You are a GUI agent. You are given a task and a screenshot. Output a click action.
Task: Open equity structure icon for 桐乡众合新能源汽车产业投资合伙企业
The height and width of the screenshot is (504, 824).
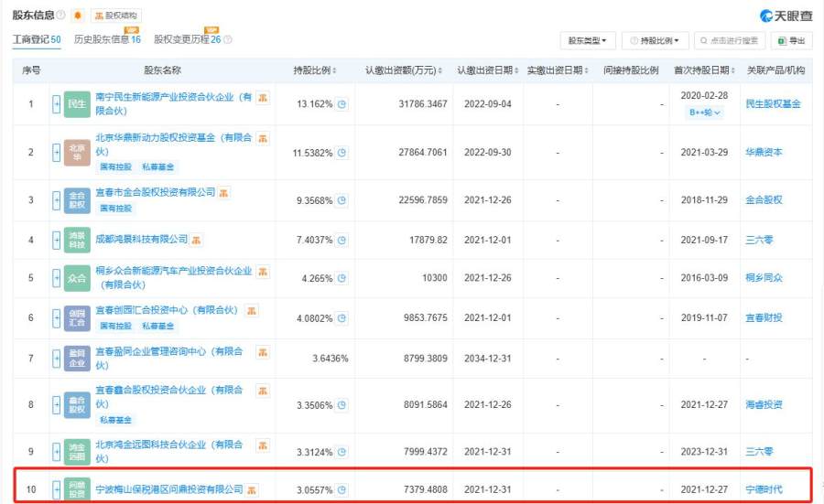tap(263, 272)
